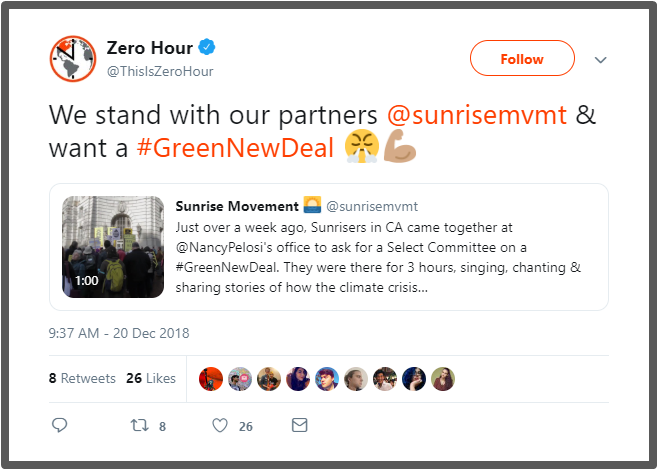Open the #GreenNewDeal hashtag
The height and width of the screenshot is (470, 658).
[x=233, y=148]
